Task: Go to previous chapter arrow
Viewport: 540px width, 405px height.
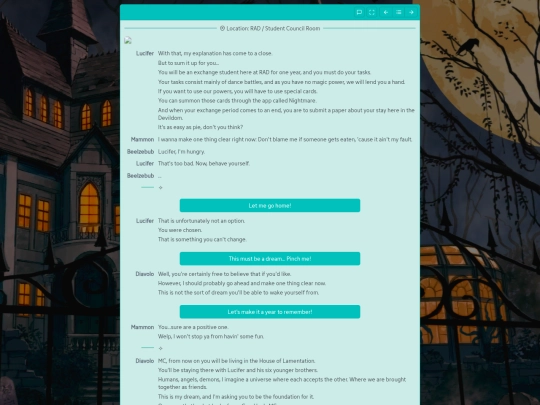Action: pos(386,12)
